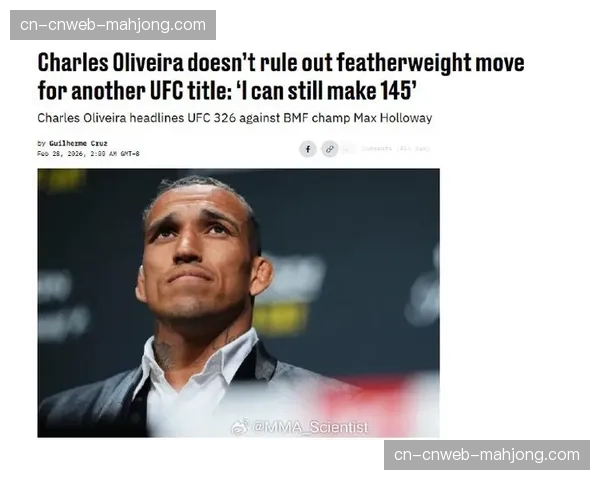
Task: Click "Charles Oliveira" at subtitle start
Action: pyautogui.click(x=82, y=118)
